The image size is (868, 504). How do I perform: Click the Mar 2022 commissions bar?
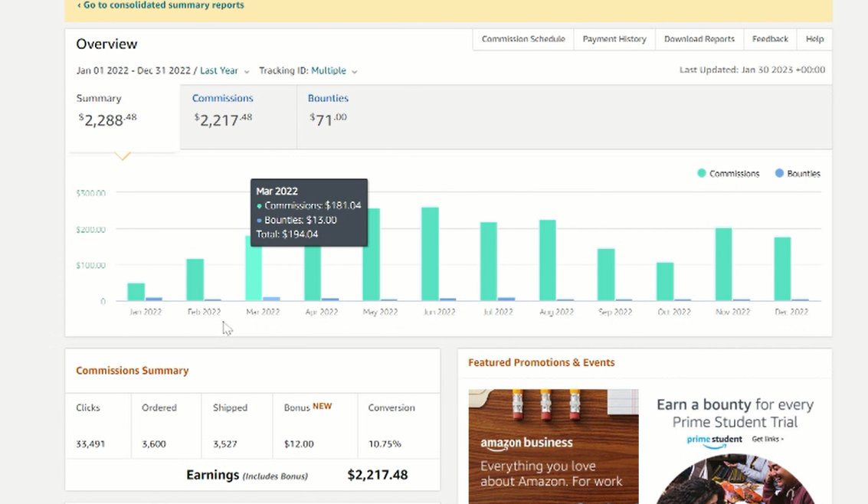(254, 273)
